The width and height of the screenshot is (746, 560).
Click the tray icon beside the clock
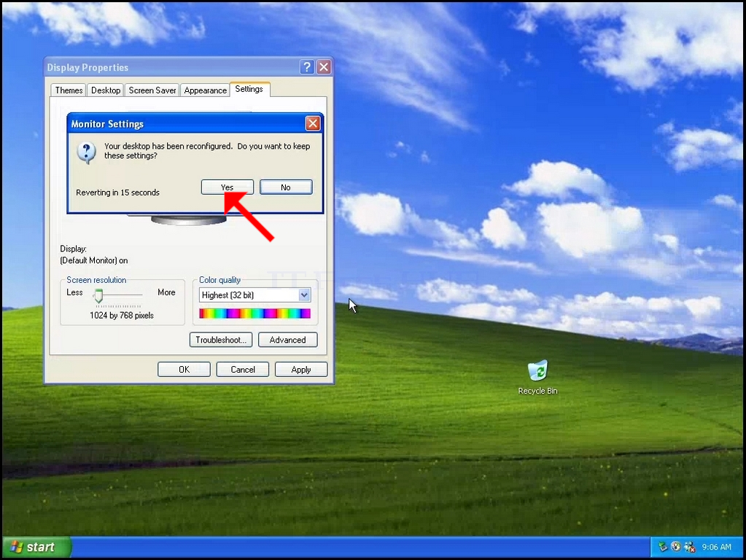(689, 547)
